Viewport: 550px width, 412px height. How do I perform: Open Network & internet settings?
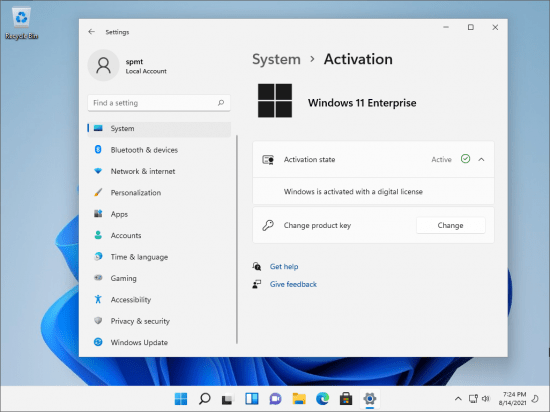159,171
